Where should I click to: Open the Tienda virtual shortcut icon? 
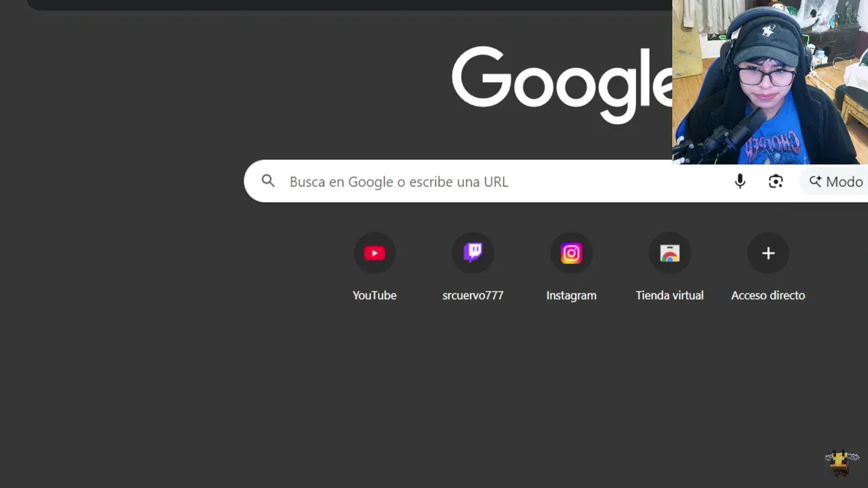(669, 253)
